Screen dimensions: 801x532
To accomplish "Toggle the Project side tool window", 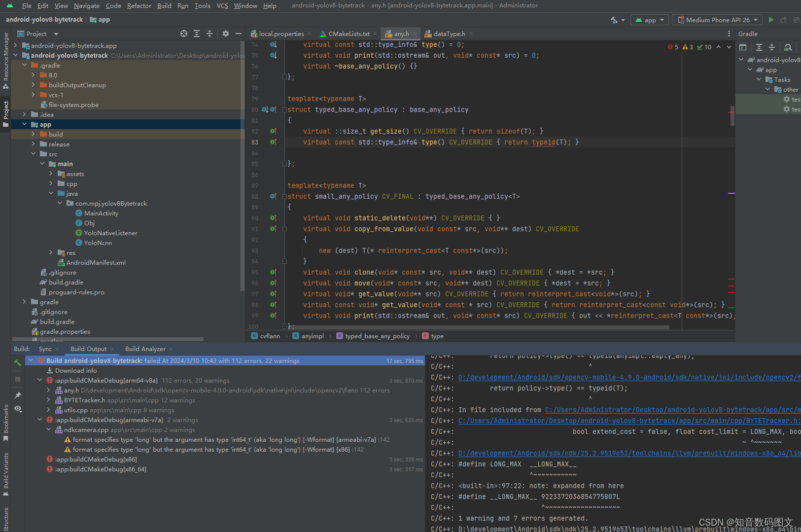I will (5, 113).
